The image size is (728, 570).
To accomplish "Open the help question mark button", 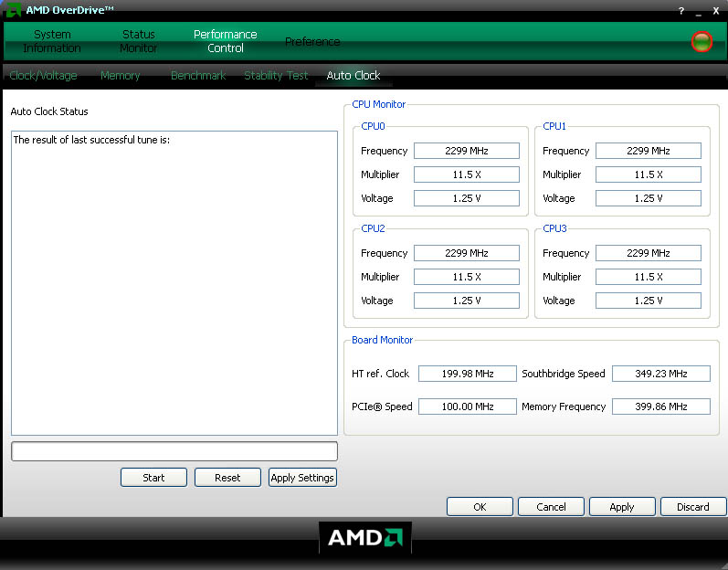I will pyautogui.click(x=681, y=11).
